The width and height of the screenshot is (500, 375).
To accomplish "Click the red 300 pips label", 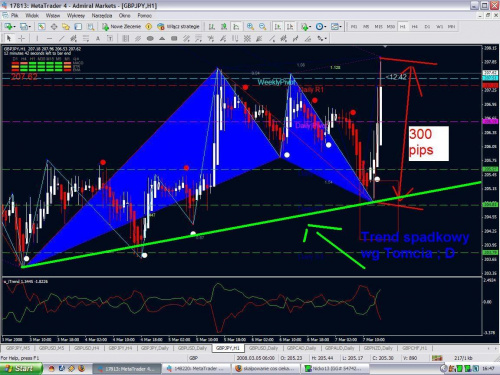I will pos(421,142).
